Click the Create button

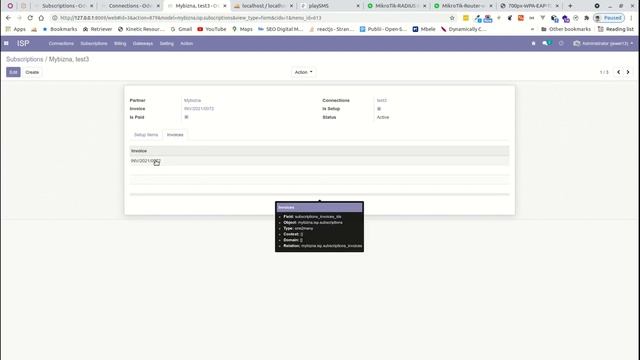point(32,72)
